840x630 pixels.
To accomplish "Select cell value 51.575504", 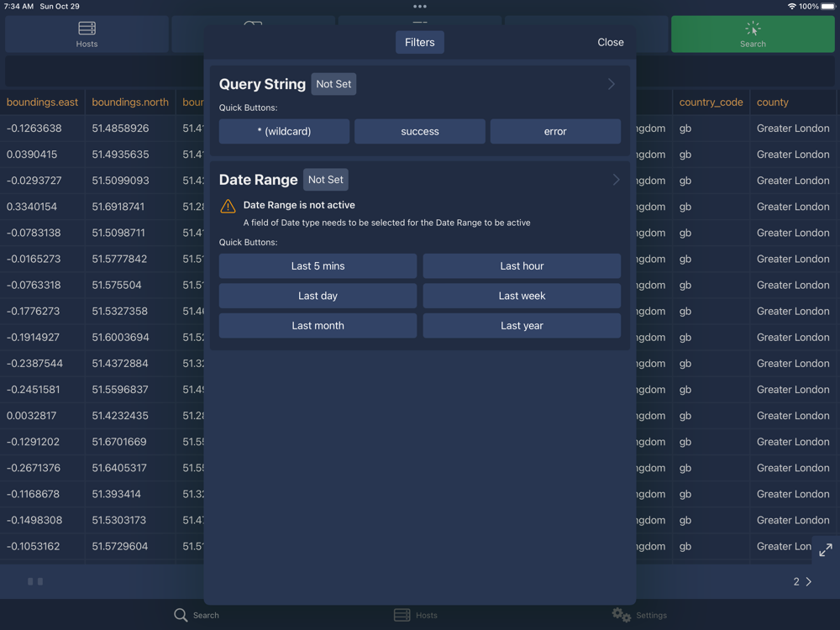I will (117, 285).
